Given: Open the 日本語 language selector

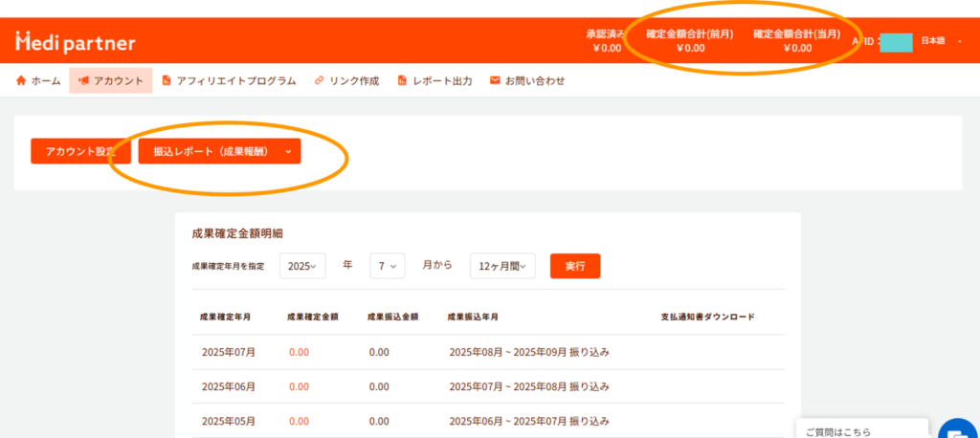Looking at the screenshot, I should 942,40.
